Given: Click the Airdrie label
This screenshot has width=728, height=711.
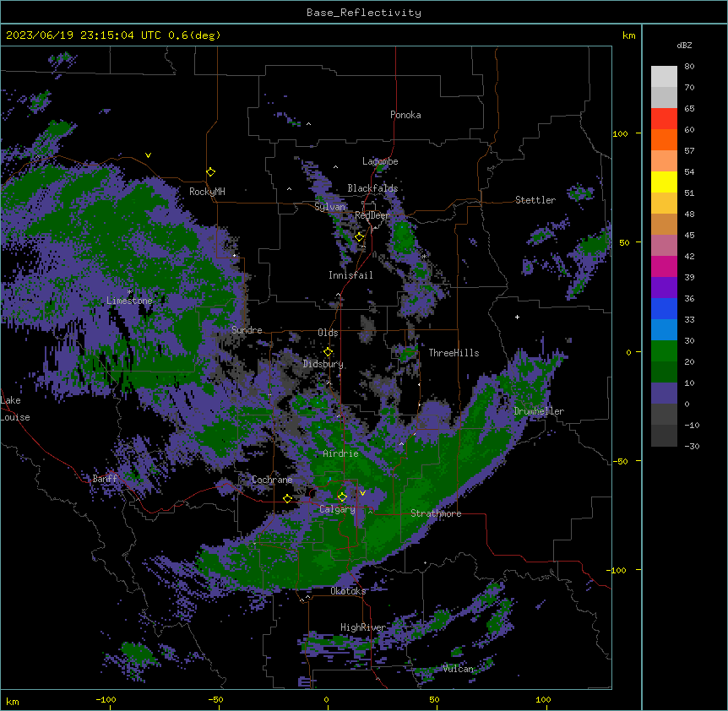Looking at the screenshot, I should tap(340, 453).
